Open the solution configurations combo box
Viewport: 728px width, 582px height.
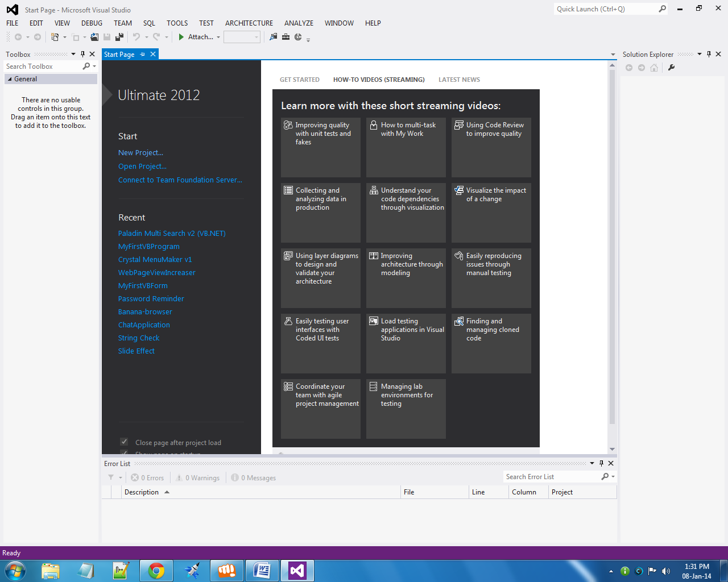point(242,37)
